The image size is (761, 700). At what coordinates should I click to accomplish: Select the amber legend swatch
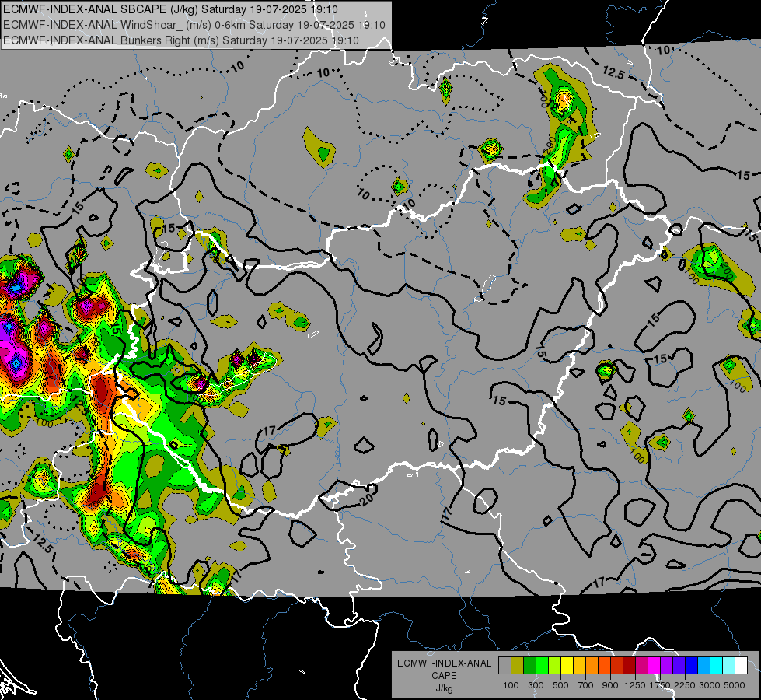tap(579, 666)
